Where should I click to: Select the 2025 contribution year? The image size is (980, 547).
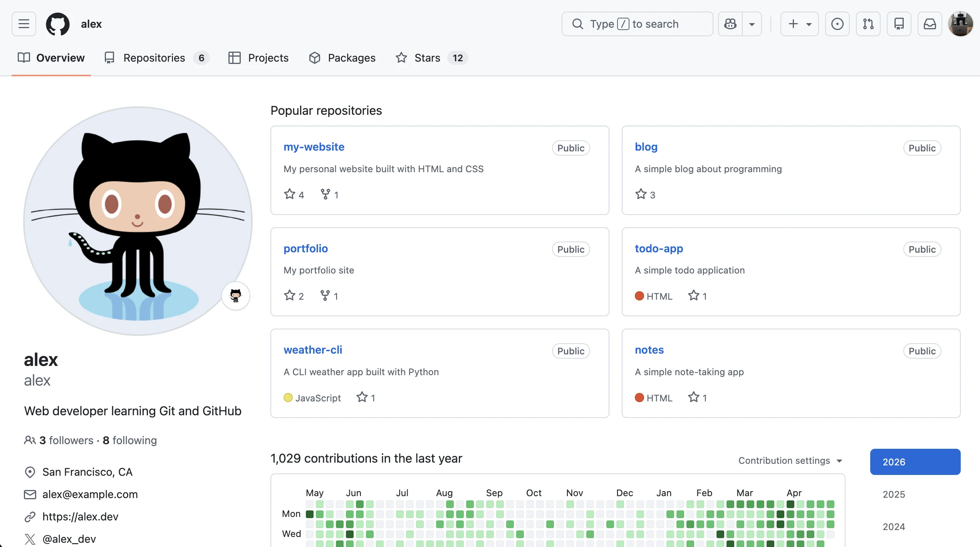pyautogui.click(x=915, y=494)
